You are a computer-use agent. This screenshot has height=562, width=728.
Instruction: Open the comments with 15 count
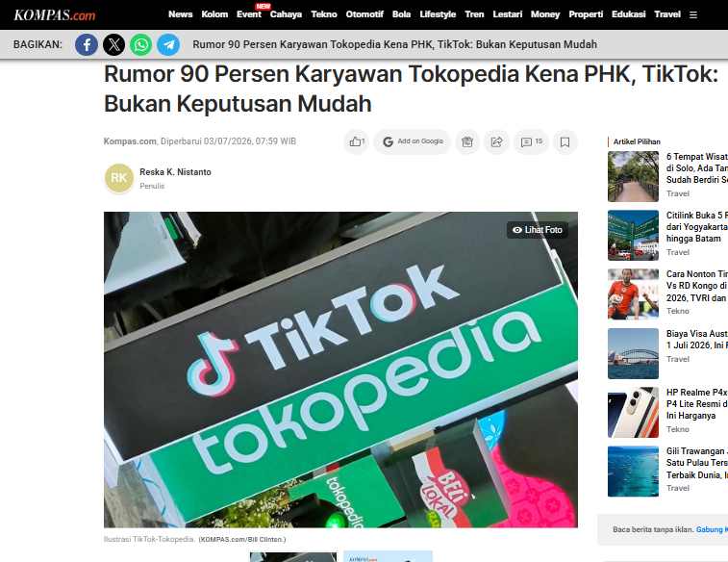point(531,141)
